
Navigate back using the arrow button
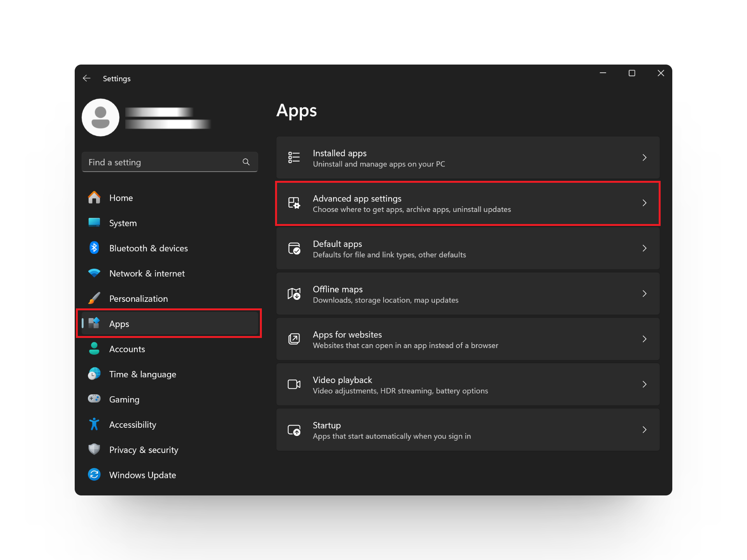pyautogui.click(x=86, y=78)
